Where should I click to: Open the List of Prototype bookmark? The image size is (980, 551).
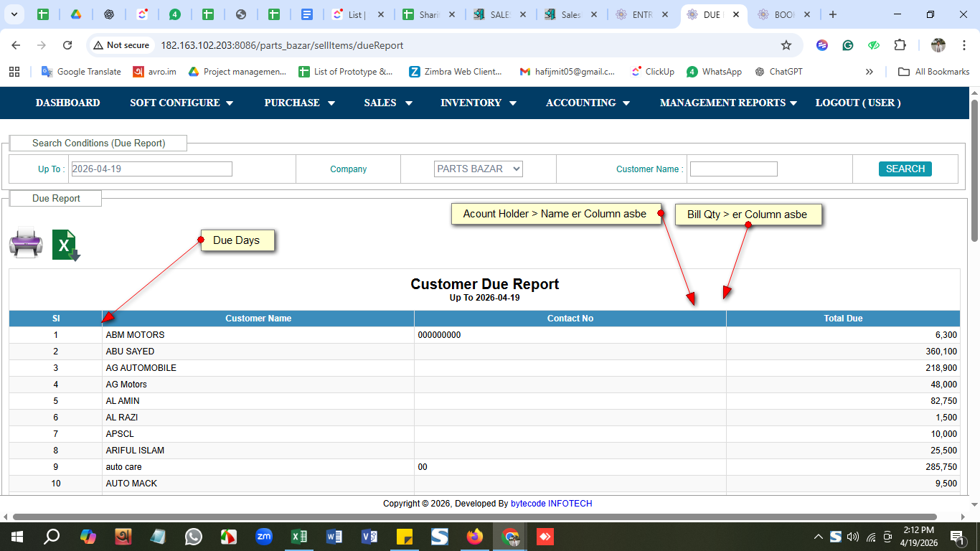pyautogui.click(x=347, y=72)
